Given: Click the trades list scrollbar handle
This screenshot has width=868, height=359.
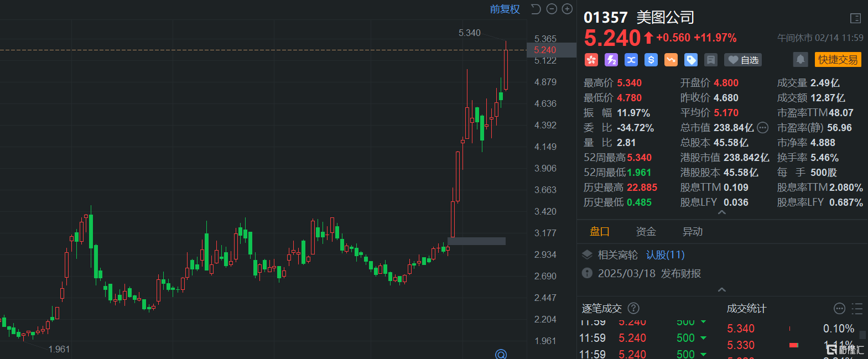Looking at the screenshot, I should point(862,335).
